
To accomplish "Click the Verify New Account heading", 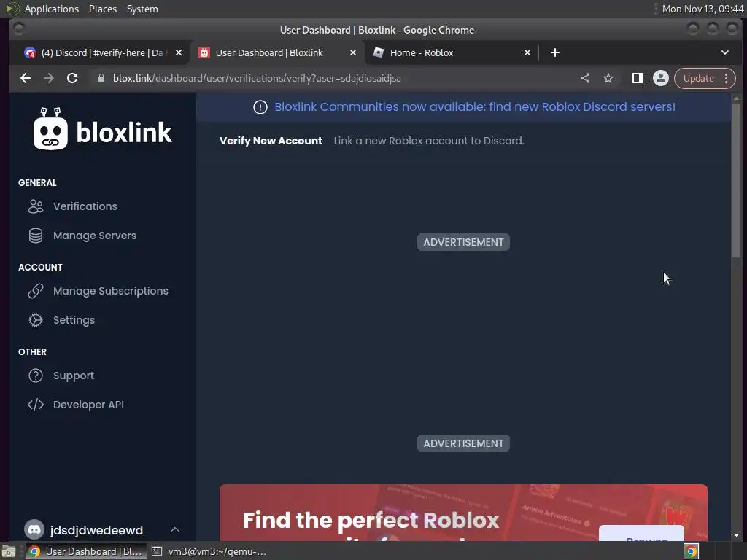I will coord(271,141).
